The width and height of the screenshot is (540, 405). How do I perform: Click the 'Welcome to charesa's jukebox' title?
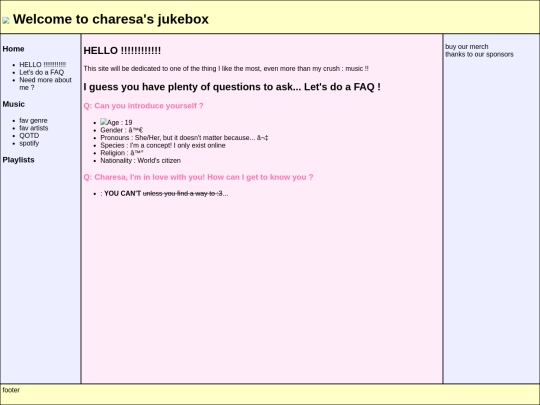point(111,19)
